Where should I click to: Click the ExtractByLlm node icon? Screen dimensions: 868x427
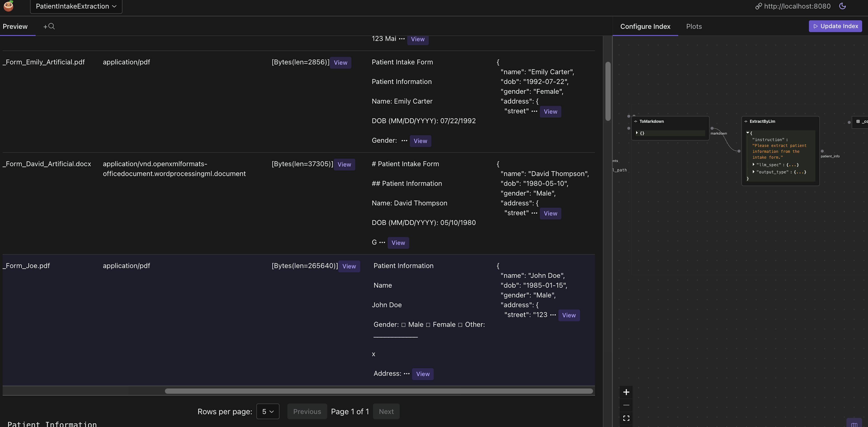[x=746, y=122]
